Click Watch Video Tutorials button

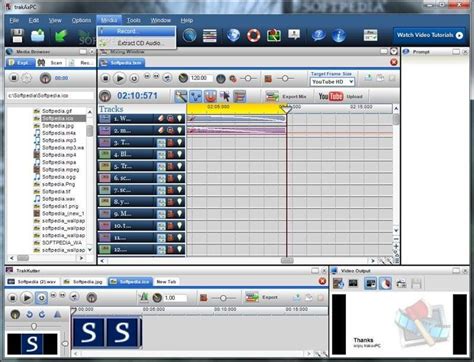click(x=429, y=35)
